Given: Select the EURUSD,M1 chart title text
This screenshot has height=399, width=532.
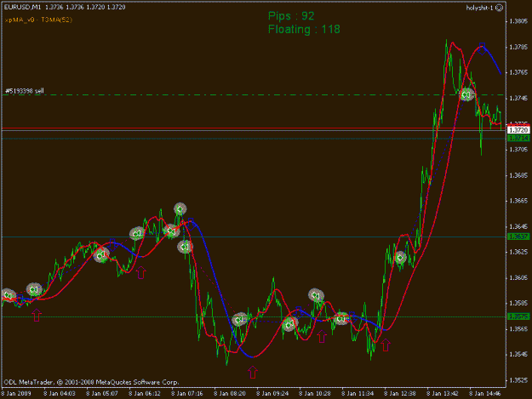Looking at the screenshot, I should tap(22, 7).
